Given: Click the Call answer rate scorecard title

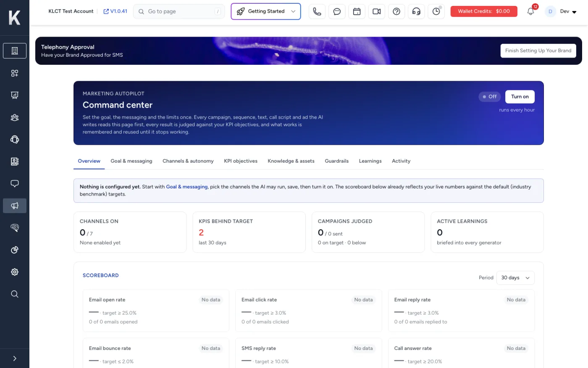Looking at the screenshot, I should tap(413, 348).
